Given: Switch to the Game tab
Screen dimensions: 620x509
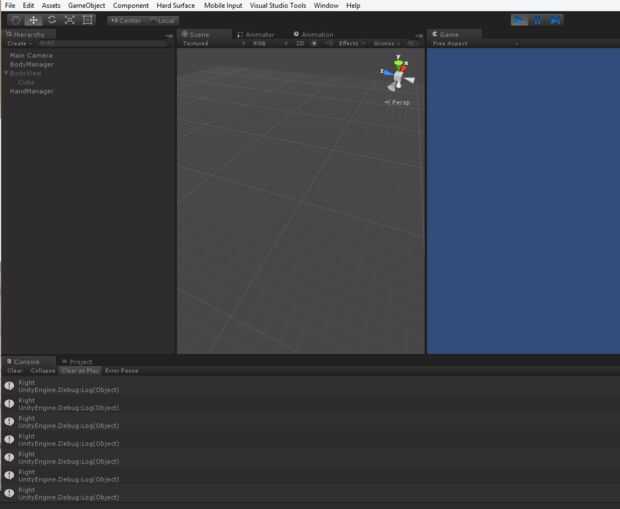Looking at the screenshot, I should pyautogui.click(x=454, y=34).
